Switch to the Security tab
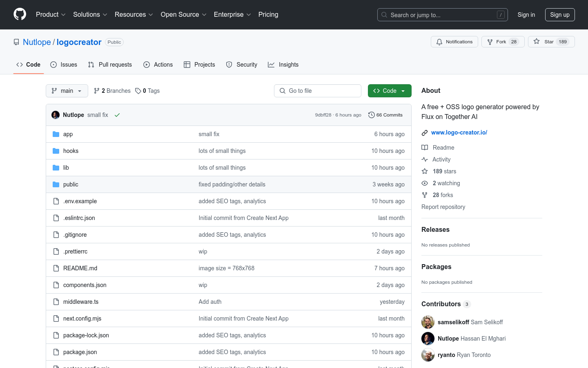Image resolution: width=588 pixels, height=368 pixels. 242,65
